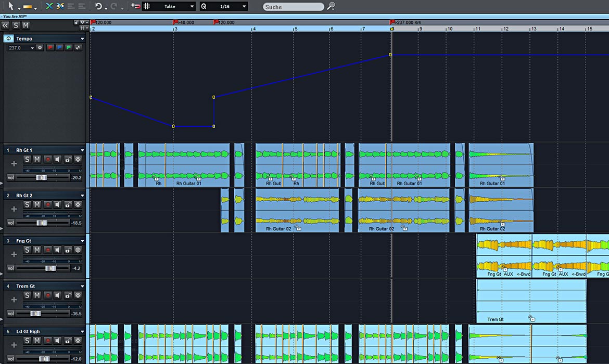Click the Ld Gt High track name

point(28,332)
